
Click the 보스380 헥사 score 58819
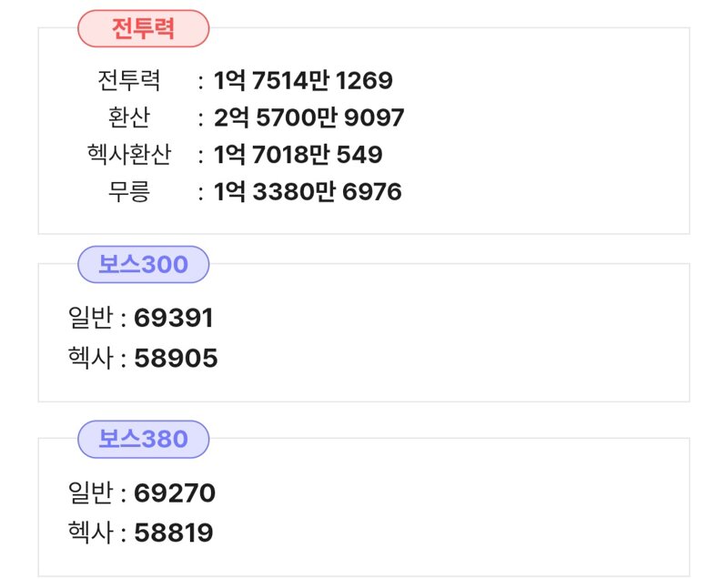(x=174, y=533)
